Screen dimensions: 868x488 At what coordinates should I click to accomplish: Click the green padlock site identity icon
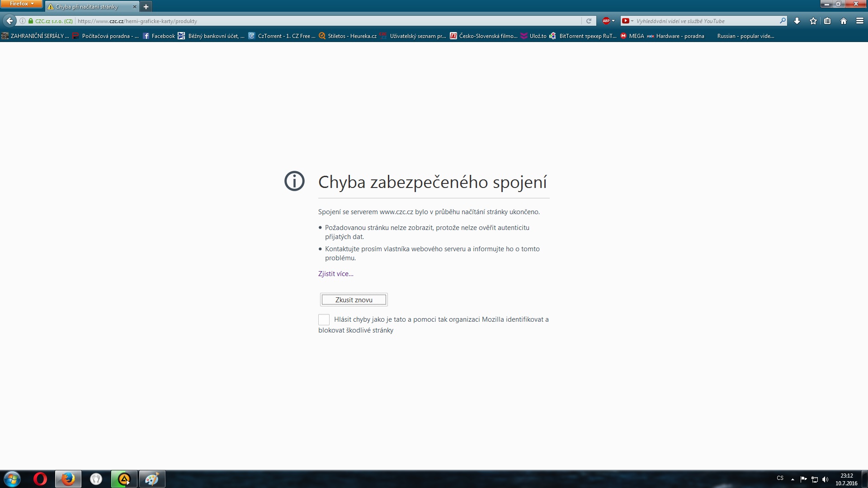31,21
